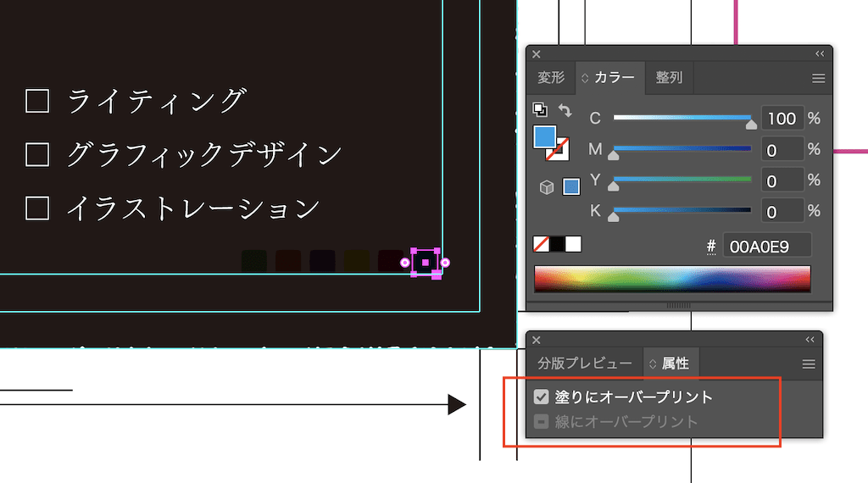Click the checkbox square beside ライティング
Image resolution: width=868 pixels, height=483 pixels.
37,101
